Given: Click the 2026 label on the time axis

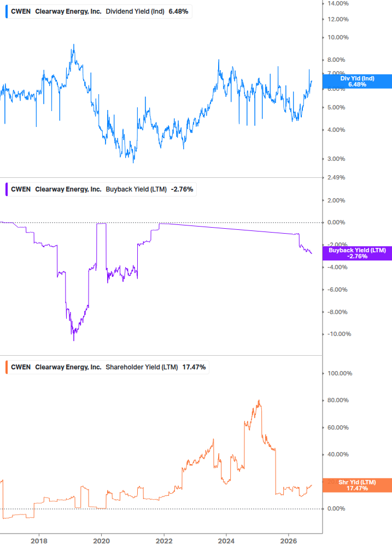Looking at the screenshot, I should [289, 541].
